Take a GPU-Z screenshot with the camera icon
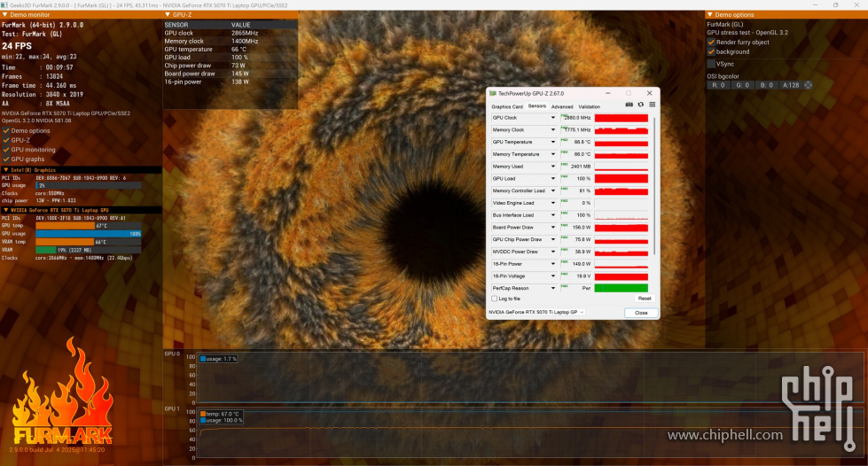This screenshot has height=466, width=868. pos(629,105)
